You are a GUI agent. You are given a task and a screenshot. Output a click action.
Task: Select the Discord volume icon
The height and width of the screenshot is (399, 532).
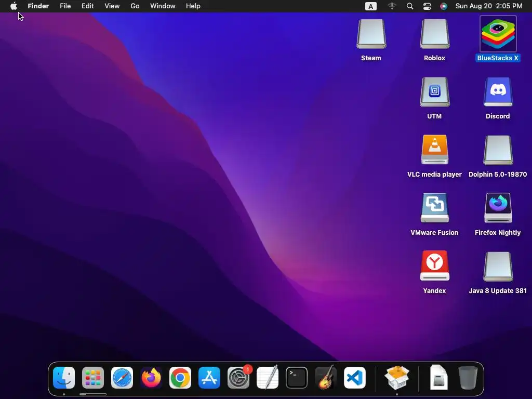[498, 92]
